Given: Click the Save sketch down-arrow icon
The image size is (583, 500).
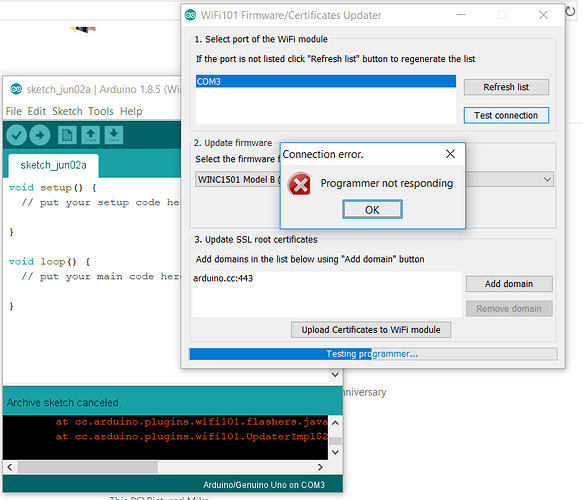Looking at the screenshot, I should coord(114,135).
